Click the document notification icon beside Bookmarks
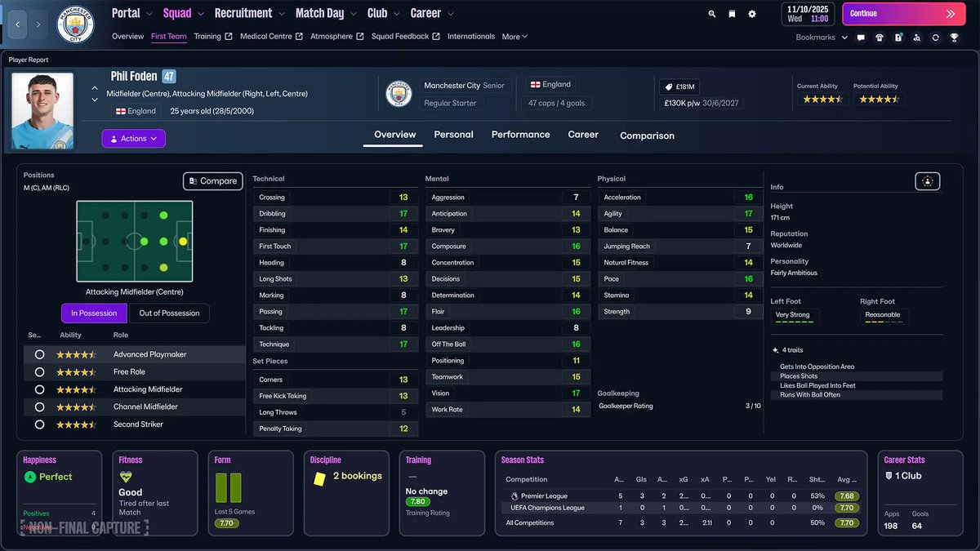This screenshot has width=980, height=551. coord(898,38)
